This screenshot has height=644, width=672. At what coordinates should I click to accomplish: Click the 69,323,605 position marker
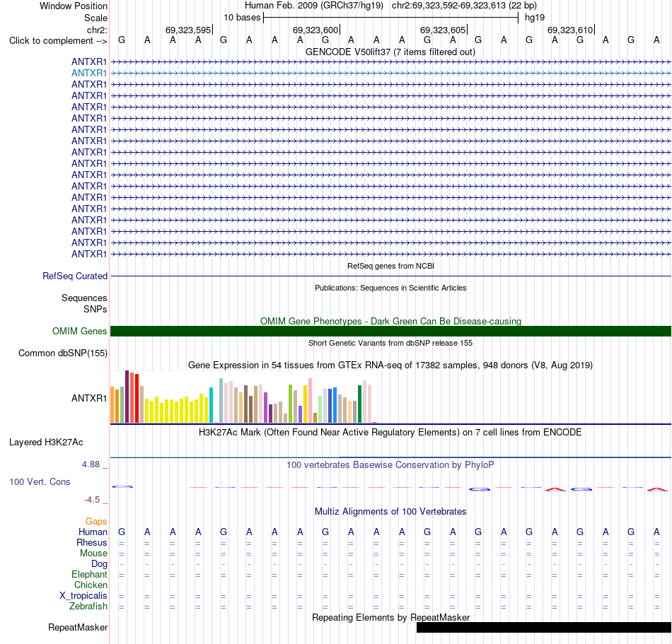(443, 30)
